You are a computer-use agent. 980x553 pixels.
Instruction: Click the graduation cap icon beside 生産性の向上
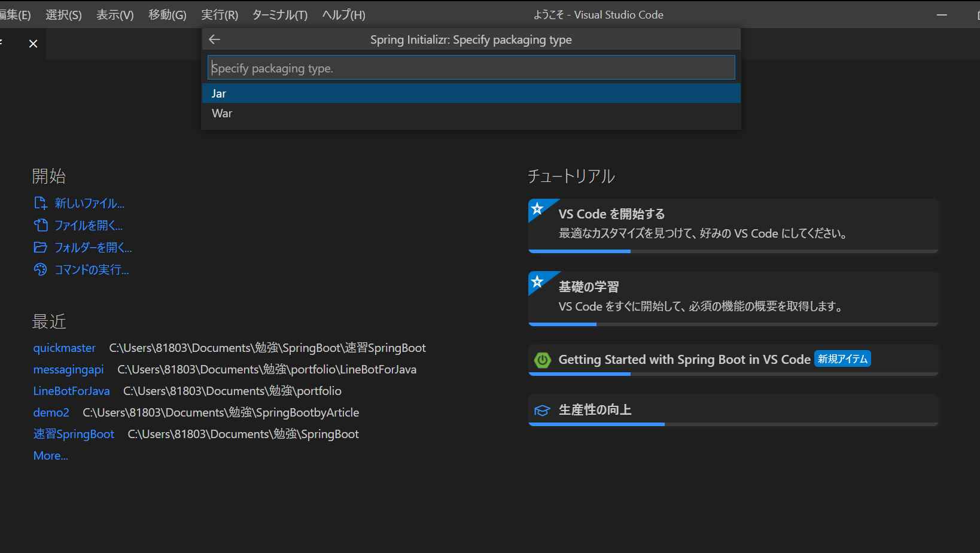click(542, 410)
